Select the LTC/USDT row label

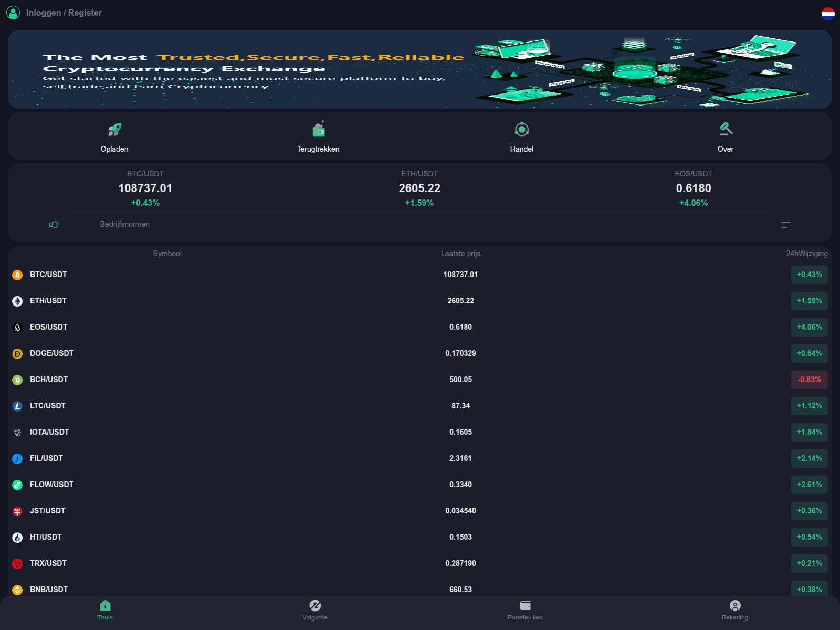pyautogui.click(x=48, y=406)
